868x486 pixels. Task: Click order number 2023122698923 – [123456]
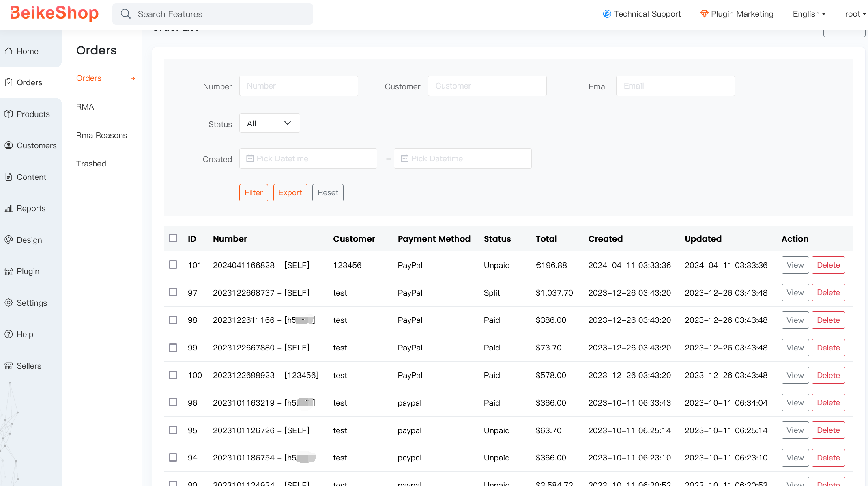click(266, 375)
